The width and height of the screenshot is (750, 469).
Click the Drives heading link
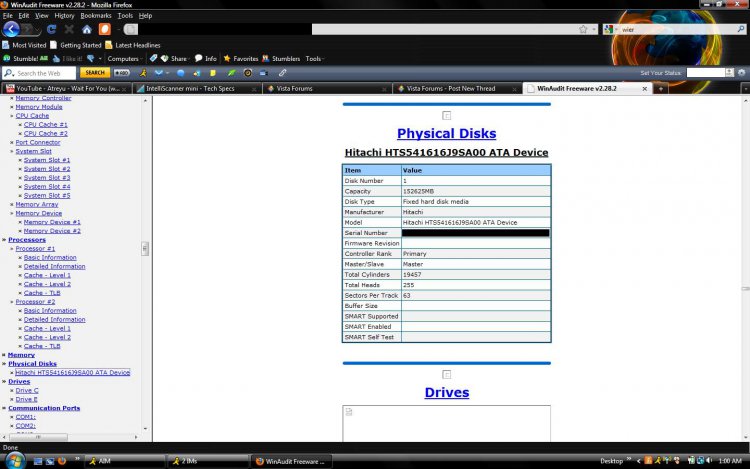(x=447, y=393)
